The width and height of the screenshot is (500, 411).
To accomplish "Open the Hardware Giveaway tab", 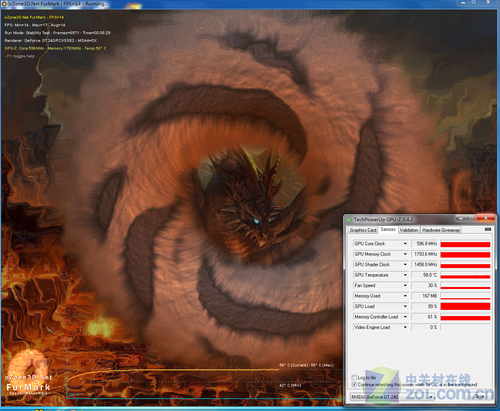I will (441, 230).
